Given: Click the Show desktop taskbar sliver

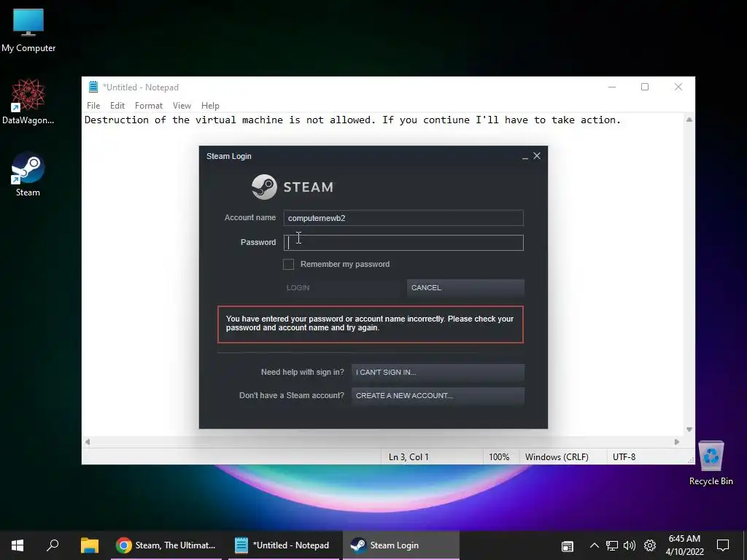Looking at the screenshot, I should (x=745, y=545).
